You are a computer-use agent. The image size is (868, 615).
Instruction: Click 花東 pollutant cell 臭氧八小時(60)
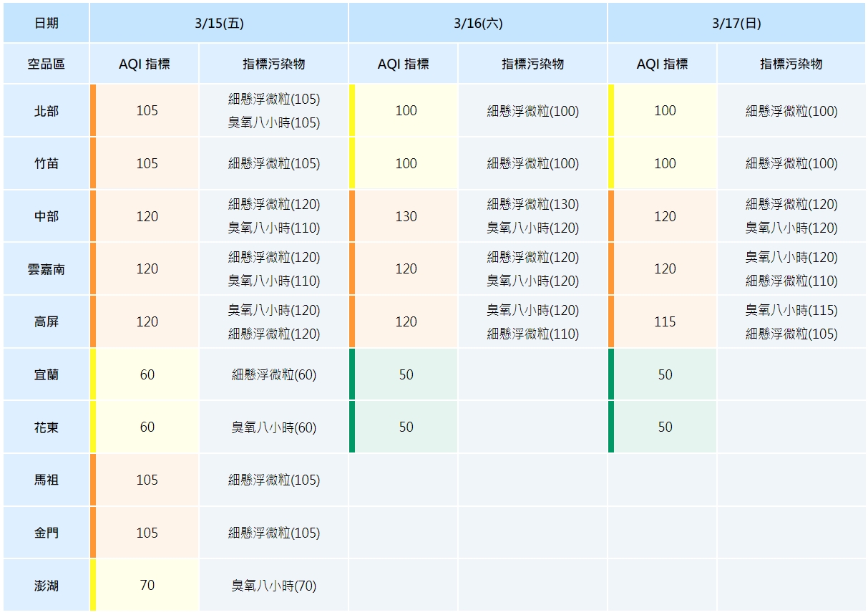pyautogui.click(x=274, y=427)
